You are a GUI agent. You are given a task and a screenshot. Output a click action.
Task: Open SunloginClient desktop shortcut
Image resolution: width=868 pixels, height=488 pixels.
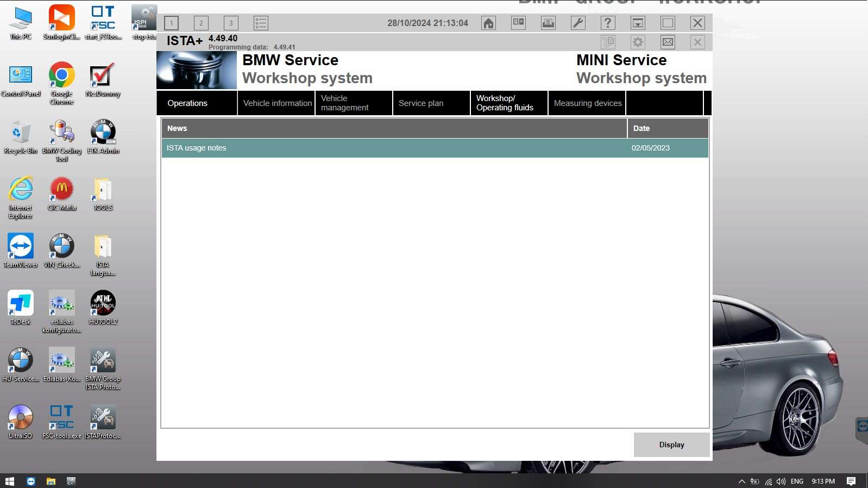click(x=62, y=23)
